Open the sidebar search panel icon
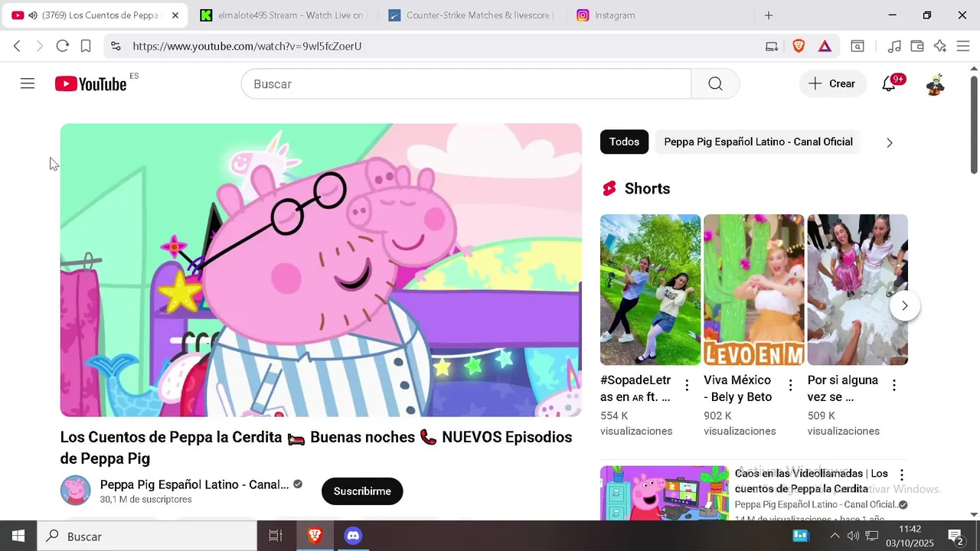 (x=857, y=46)
